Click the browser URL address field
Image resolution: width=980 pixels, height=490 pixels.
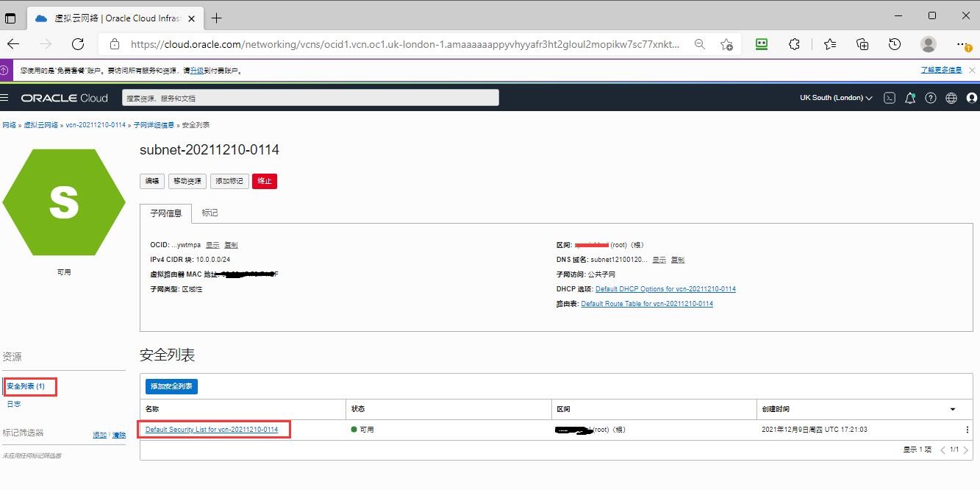(404, 44)
